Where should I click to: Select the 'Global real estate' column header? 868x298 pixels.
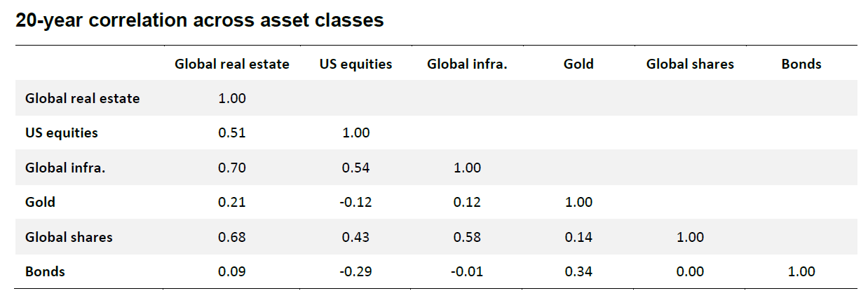click(x=232, y=64)
